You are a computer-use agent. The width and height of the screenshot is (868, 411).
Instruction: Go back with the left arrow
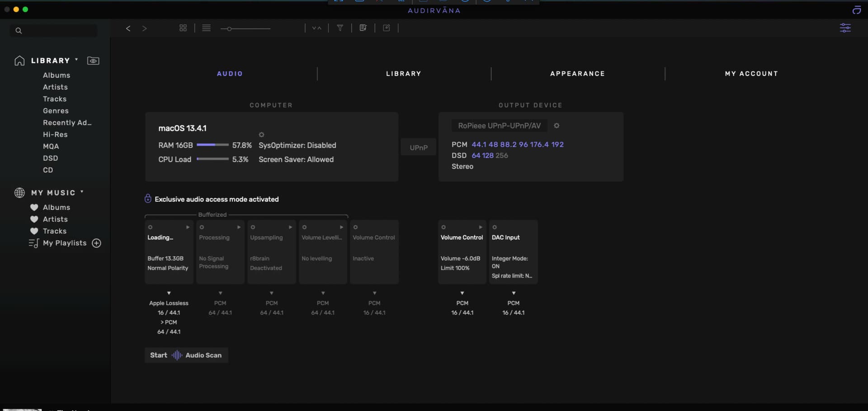click(128, 28)
